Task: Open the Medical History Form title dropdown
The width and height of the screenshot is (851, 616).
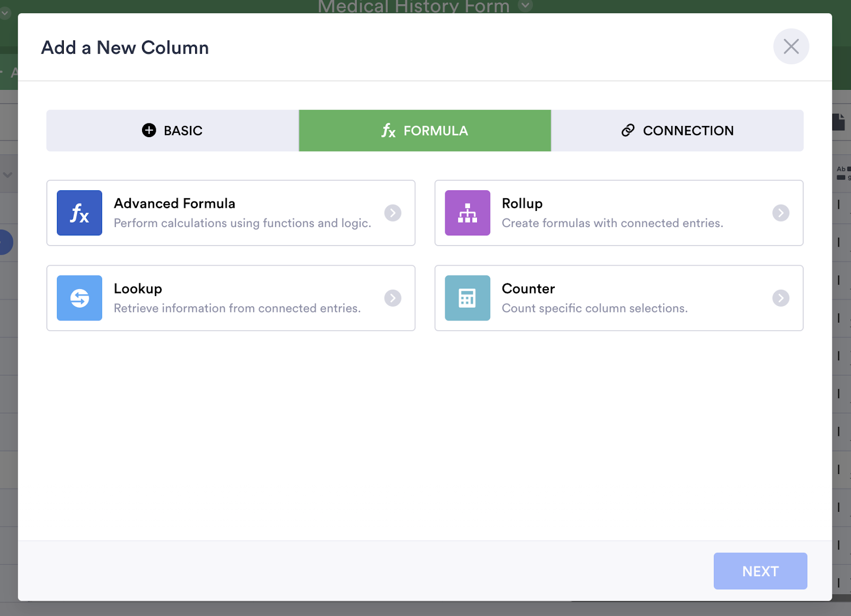Action: tap(525, 6)
